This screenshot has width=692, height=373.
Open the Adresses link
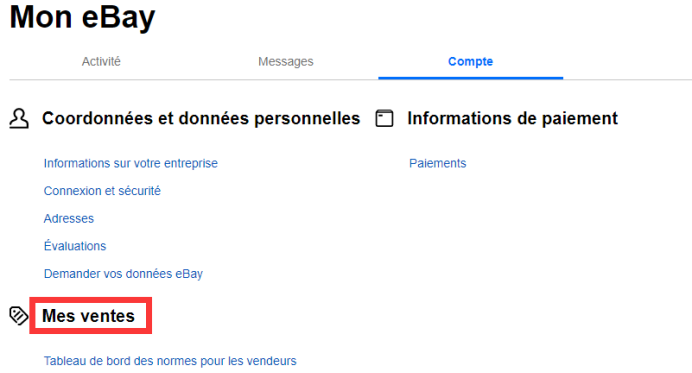(x=69, y=219)
